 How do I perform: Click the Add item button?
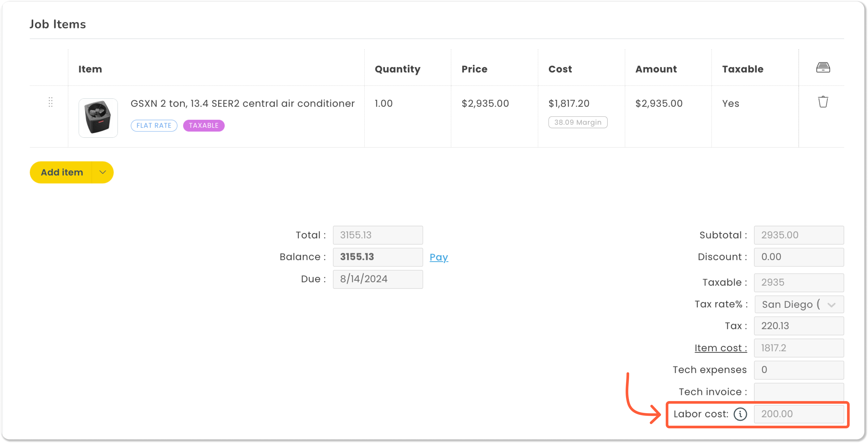pos(62,172)
